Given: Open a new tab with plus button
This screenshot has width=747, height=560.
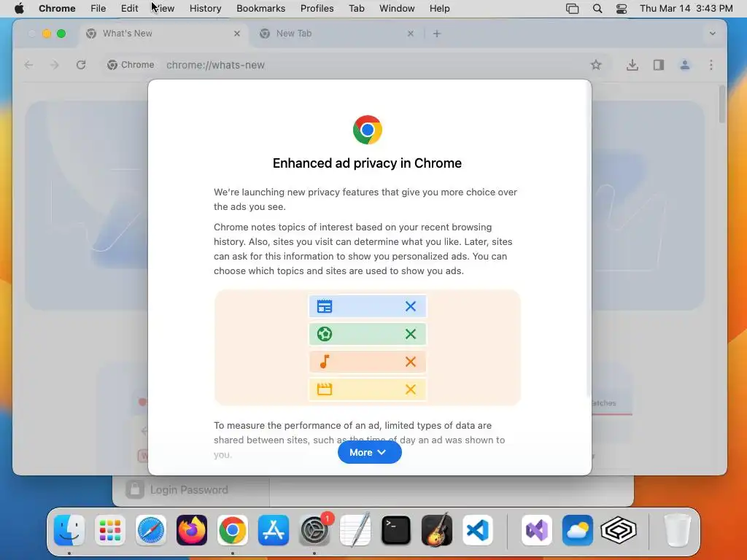Looking at the screenshot, I should [437, 34].
